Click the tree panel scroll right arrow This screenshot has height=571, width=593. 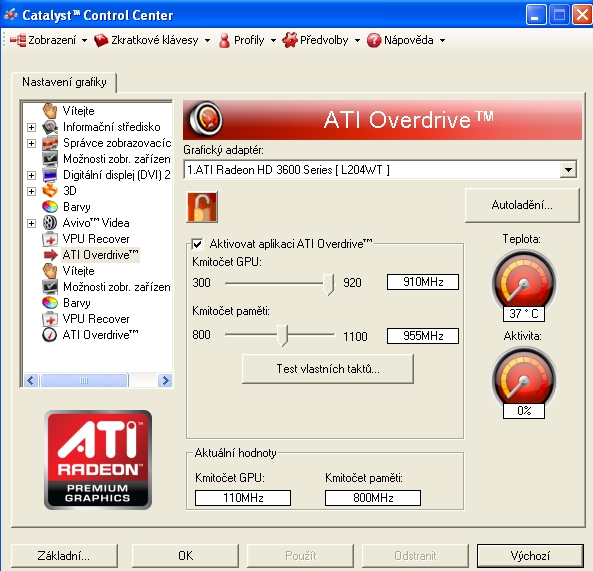(165, 380)
